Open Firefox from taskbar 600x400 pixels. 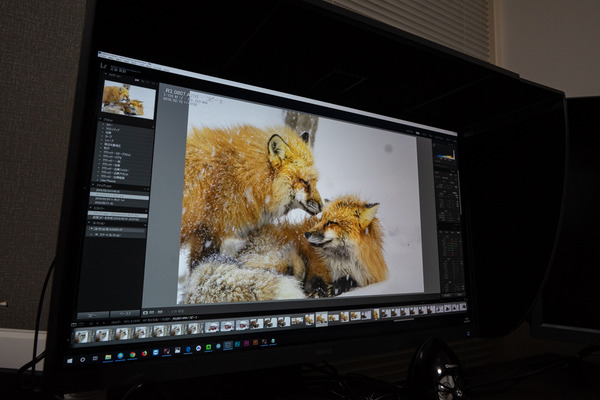click(x=144, y=354)
